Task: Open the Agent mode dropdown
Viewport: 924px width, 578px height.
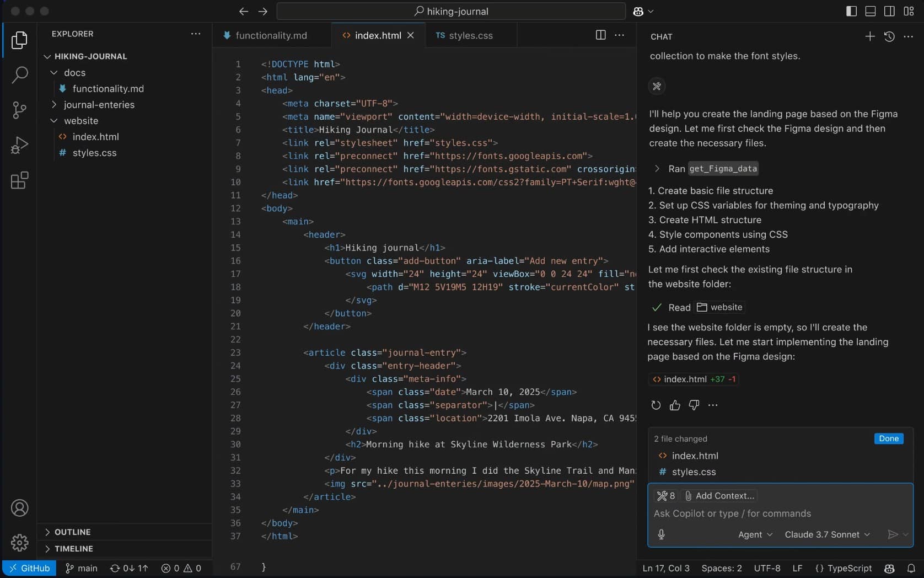Action: 755,534
